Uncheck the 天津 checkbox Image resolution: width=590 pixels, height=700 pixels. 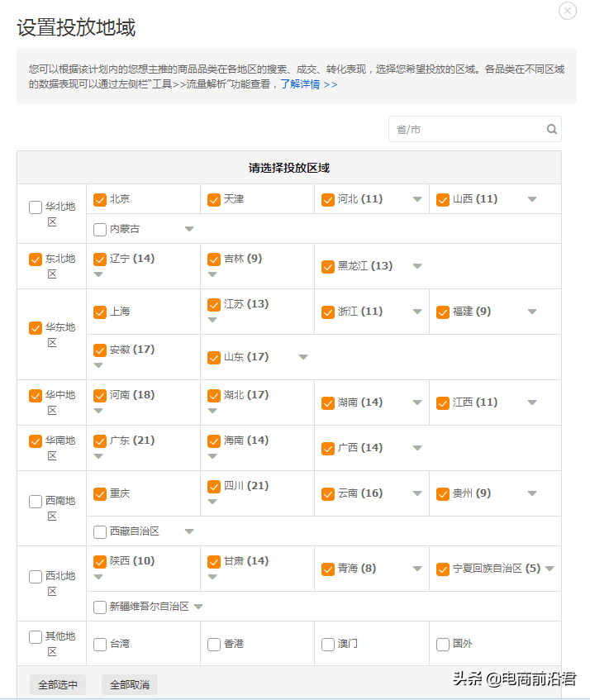click(x=214, y=199)
